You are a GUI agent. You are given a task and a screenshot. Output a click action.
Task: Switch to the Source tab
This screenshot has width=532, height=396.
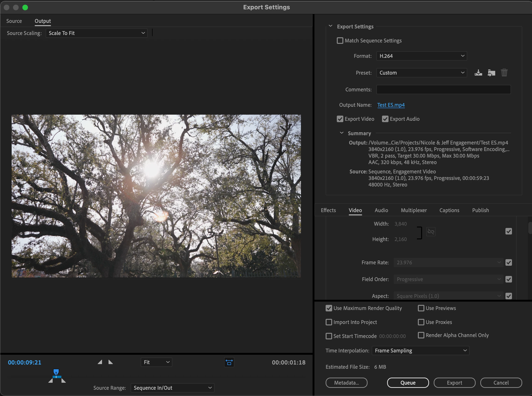14,21
